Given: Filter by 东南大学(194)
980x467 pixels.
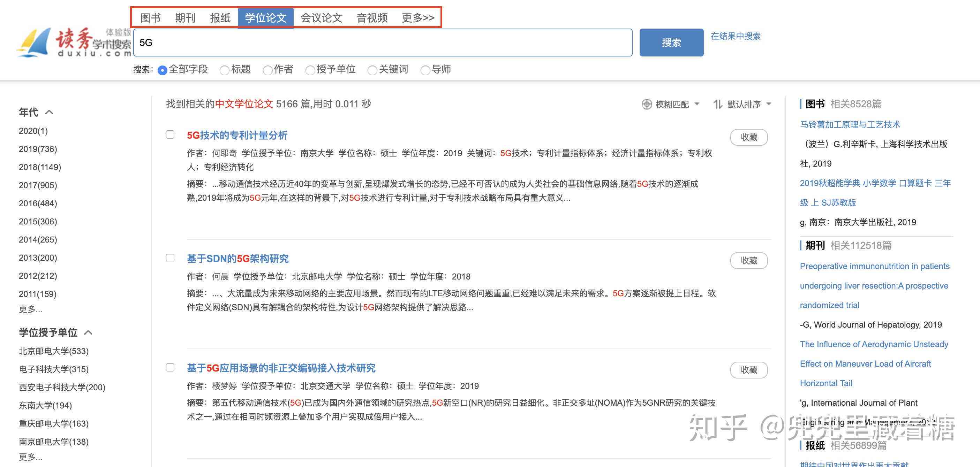Looking at the screenshot, I should click(45, 405).
